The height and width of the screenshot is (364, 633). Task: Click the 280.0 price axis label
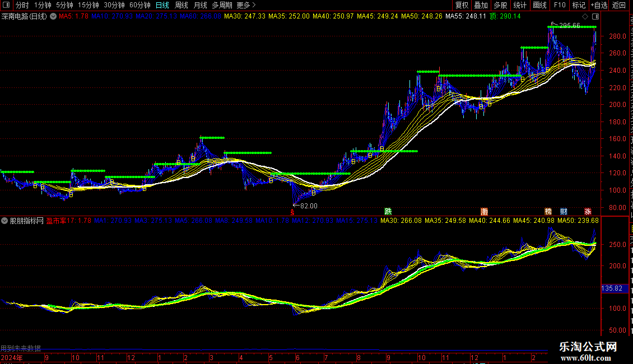618,36
